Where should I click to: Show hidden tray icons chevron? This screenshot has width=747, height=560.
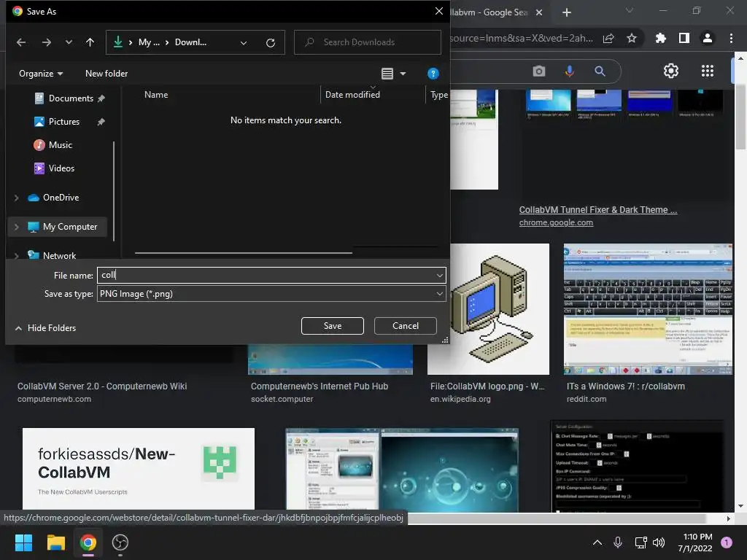pos(597,542)
